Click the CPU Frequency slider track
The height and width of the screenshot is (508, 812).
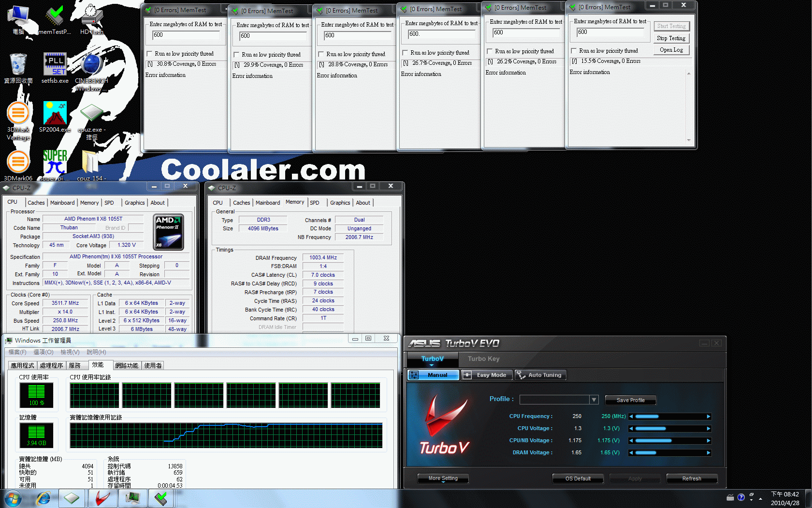pos(670,417)
